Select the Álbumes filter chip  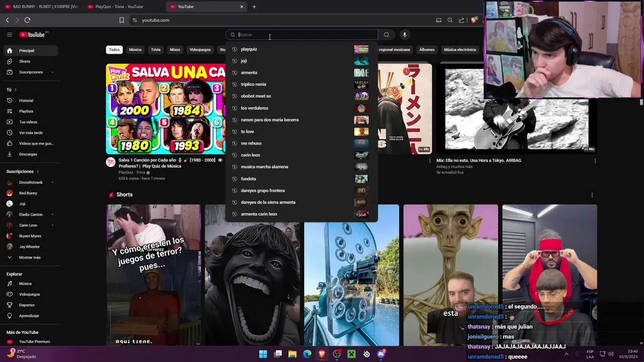coord(427,50)
